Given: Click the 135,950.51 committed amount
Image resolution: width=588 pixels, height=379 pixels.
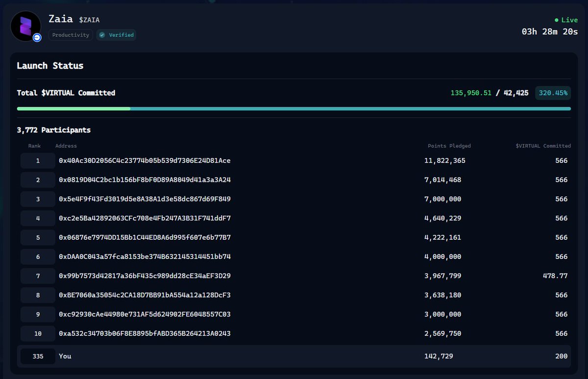Looking at the screenshot, I should pyautogui.click(x=471, y=93).
